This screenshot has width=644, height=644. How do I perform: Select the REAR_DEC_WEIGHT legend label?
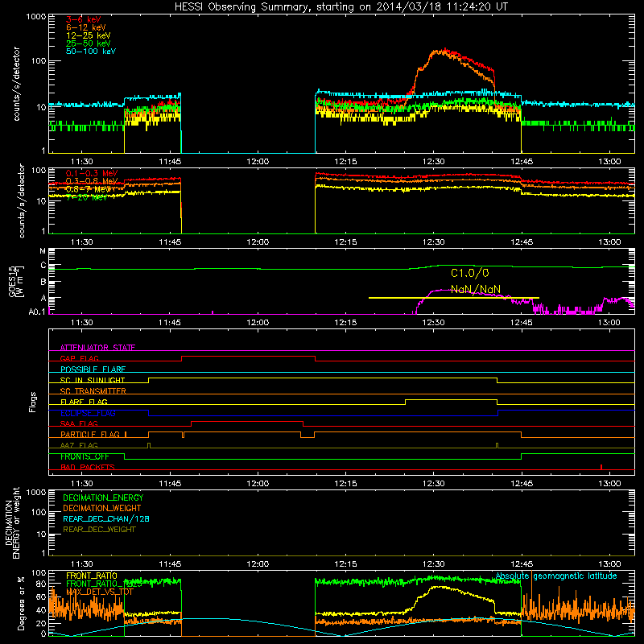pos(99,530)
